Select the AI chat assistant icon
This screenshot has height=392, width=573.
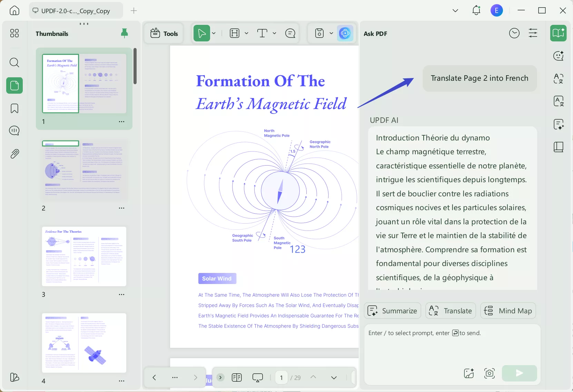(558, 56)
